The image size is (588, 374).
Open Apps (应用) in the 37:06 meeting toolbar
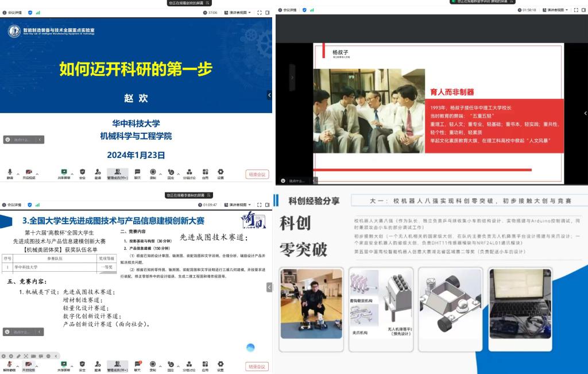205,172
